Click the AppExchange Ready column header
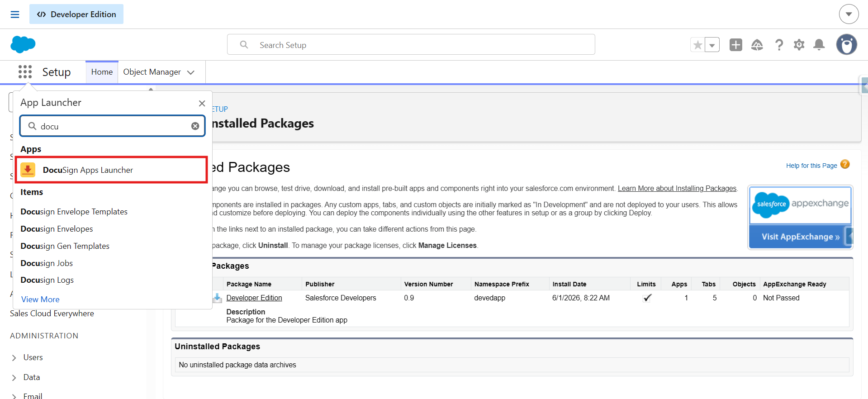868x399 pixels. pyautogui.click(x=794, y=284)
